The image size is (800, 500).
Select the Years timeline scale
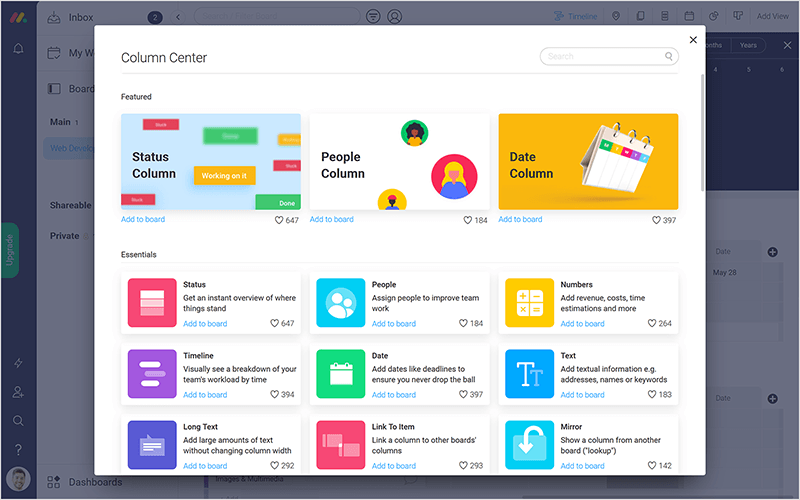click(x=748, y=45)
